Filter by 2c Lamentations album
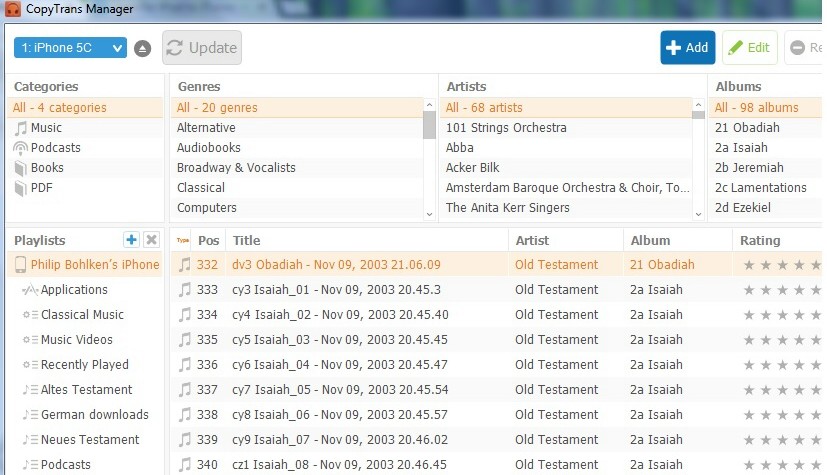The image size is (827, 475). (767, 188)
